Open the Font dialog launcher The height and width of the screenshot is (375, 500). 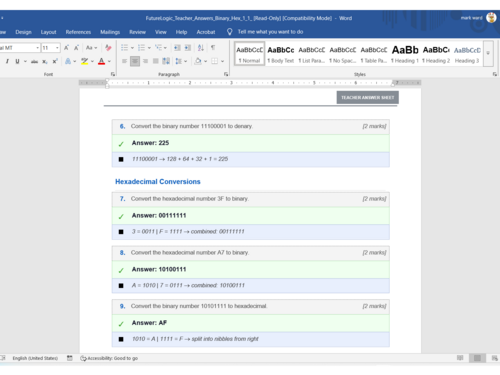[113, 74]
